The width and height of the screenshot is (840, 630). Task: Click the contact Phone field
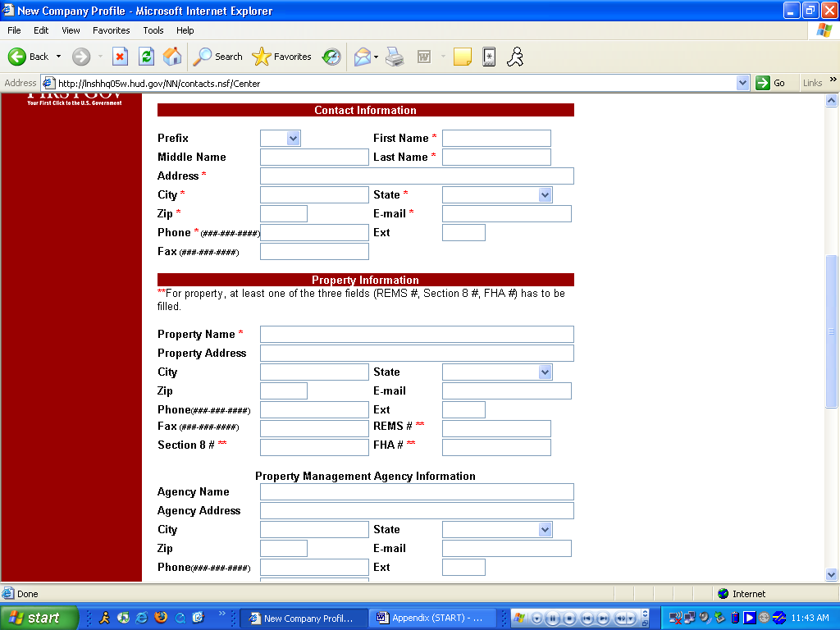click(314, 232)
